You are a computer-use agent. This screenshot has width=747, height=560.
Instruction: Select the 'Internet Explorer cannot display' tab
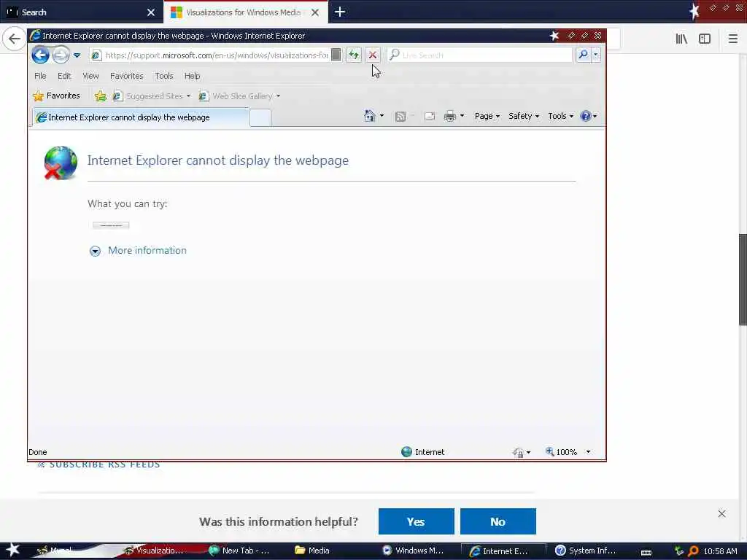(x=141, y=117)
